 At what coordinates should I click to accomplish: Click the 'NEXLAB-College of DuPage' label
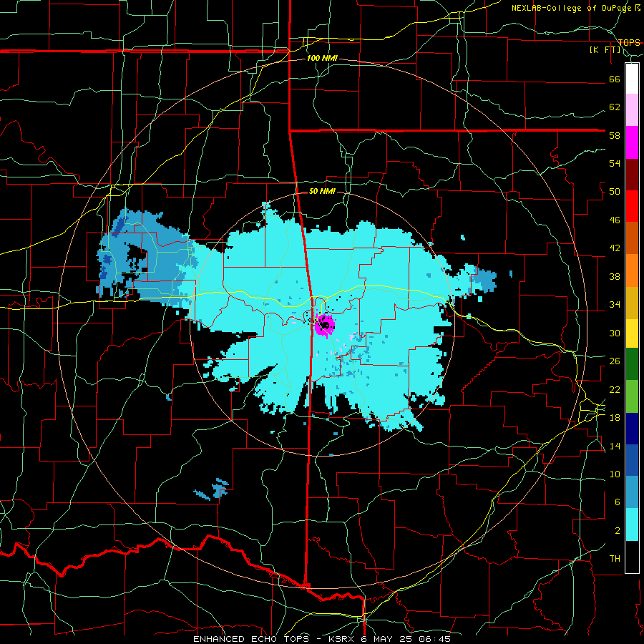[x=572, y=8]
